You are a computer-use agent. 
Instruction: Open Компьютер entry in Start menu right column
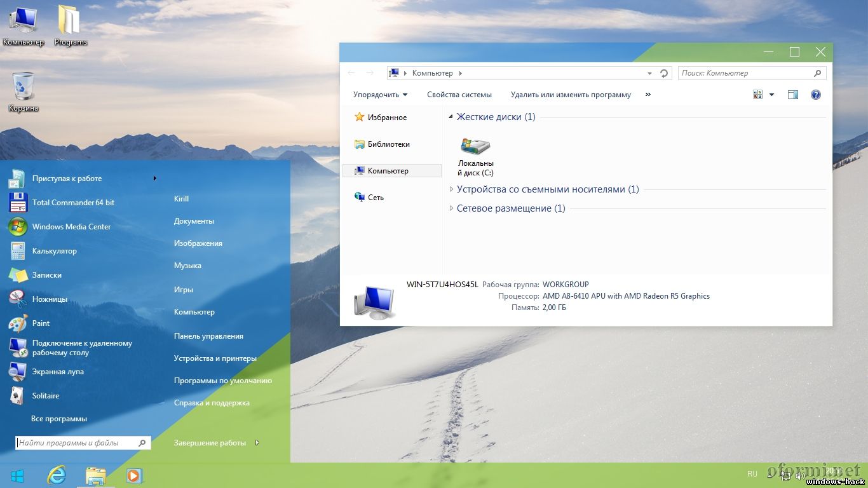coord(194,312)
